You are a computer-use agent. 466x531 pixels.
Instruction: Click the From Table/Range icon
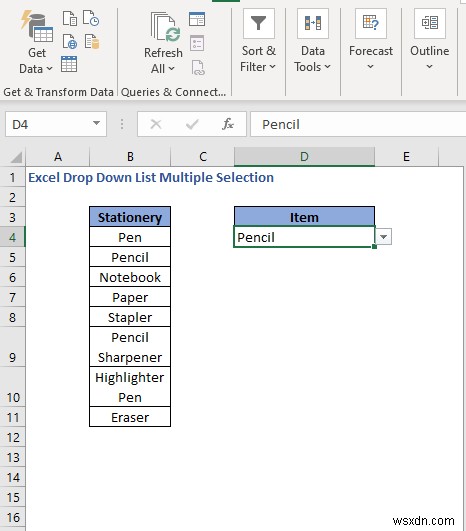pos(69,64)
